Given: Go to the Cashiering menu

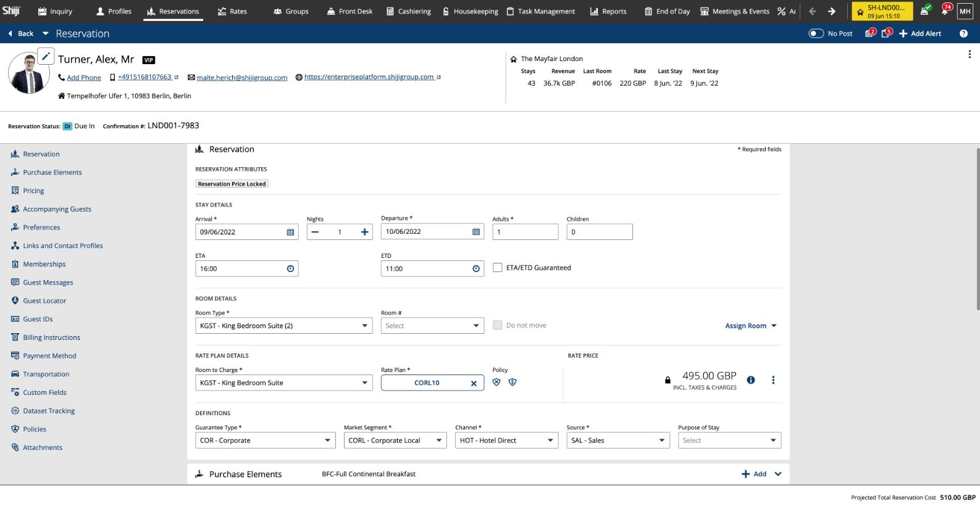Looking at the screenshot, I should pos(408,11).
